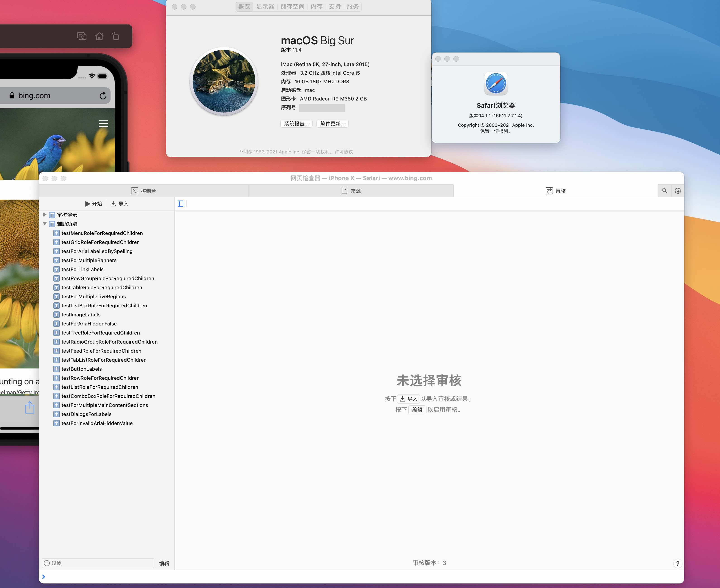Open Web Inspector settings via gear icon
720x588 pixels.
coord(678,191)
